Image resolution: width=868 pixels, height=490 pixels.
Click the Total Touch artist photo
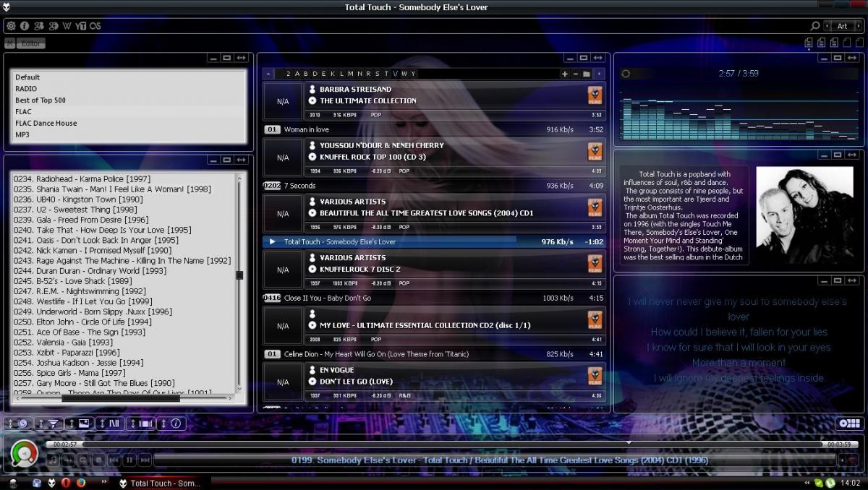804,215
